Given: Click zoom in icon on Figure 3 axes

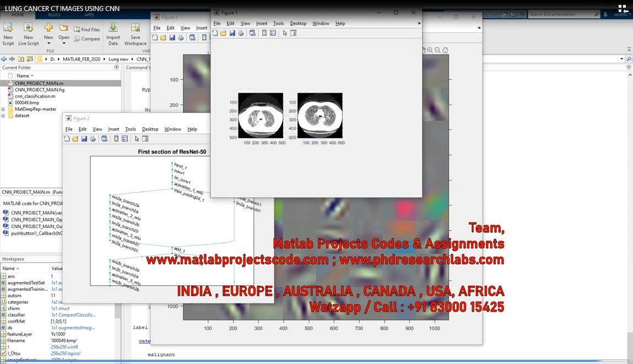Looking at the screenshot, I should pyautogui.click(x=430, y=50).
